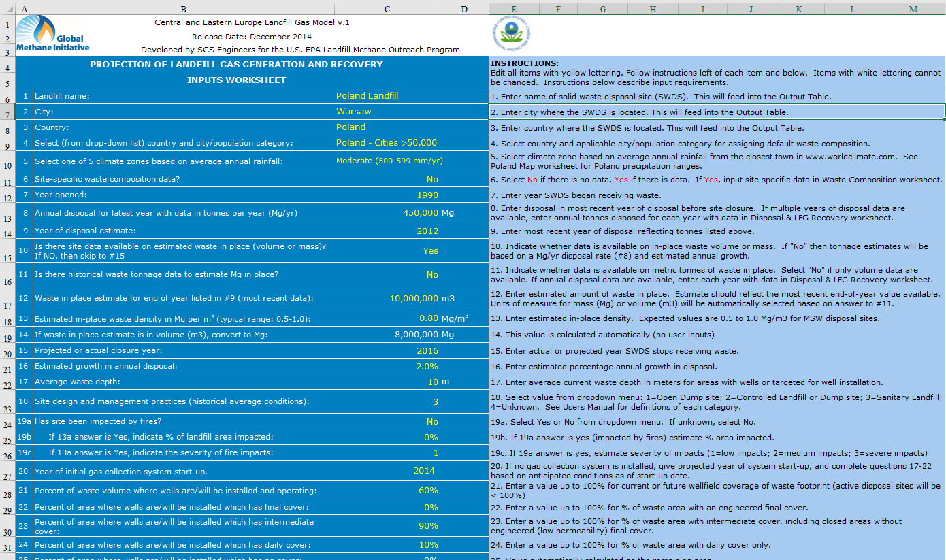Click the fire impact No answer cell
The height and width of the screenshot is (560, 946).
pos(432,422)
